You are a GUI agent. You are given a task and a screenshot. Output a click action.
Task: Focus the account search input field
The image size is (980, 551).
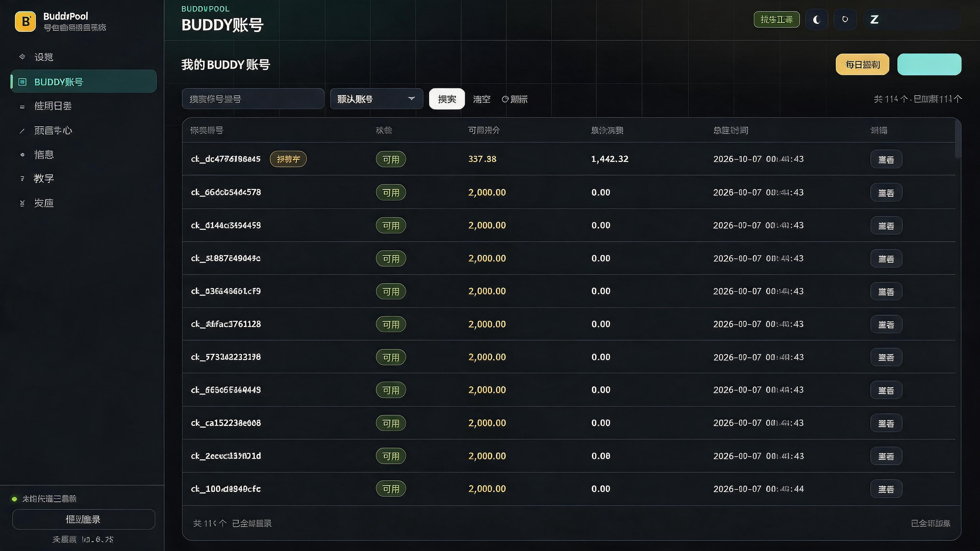(253, 99)
